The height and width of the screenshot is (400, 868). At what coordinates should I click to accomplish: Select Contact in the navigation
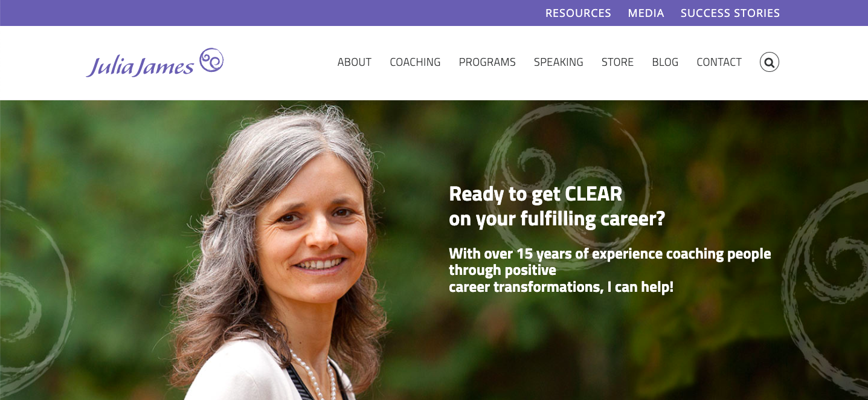(719, 62)
